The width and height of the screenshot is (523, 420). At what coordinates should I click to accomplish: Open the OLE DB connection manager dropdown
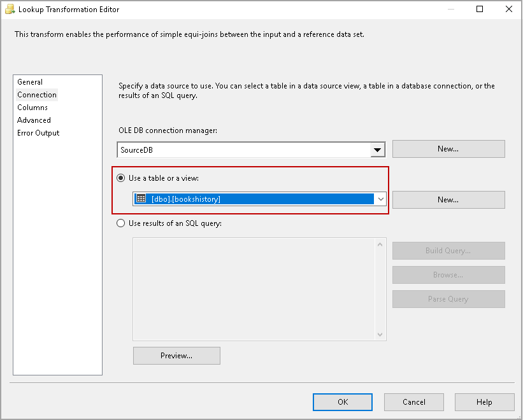coord(378,149)
